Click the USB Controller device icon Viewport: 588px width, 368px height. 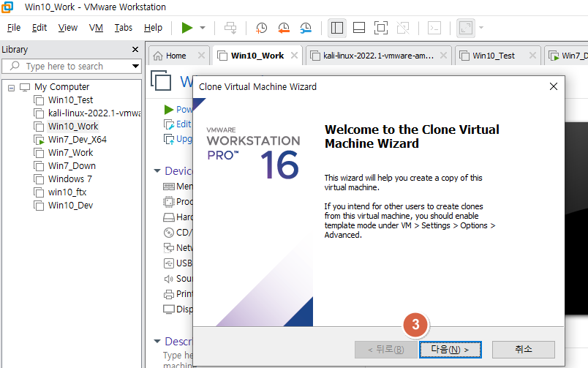tap(169, 263)
